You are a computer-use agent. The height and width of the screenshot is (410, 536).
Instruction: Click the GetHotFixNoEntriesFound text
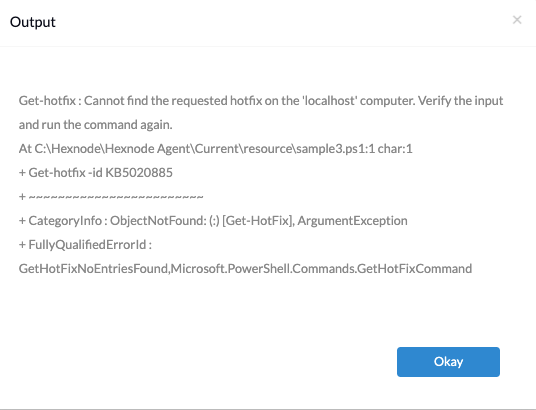pos(93,268)
